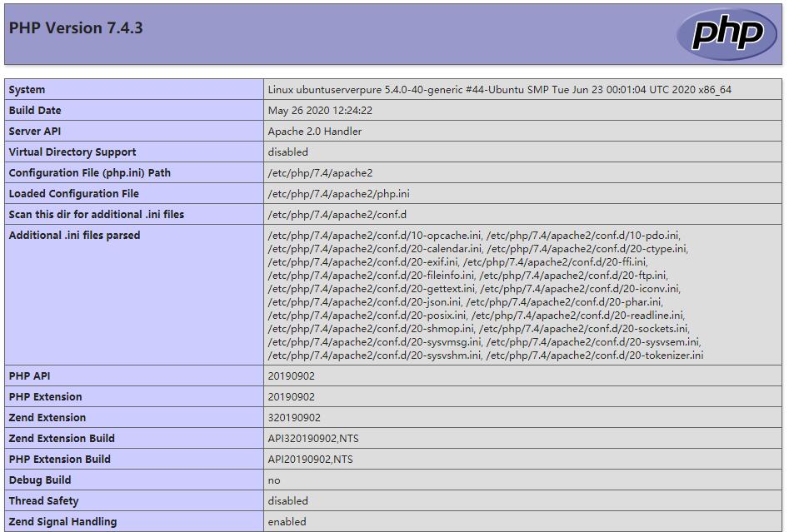The width and height of the screenshot is (789, 532).
Task: Click the 'Zend Extension' label
Action: tap(47, 417)
